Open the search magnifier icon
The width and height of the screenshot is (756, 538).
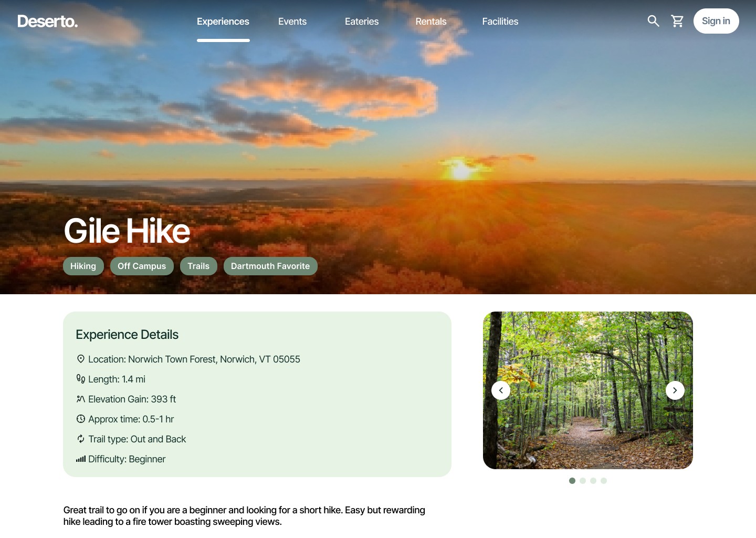click(x=653, y=21)
